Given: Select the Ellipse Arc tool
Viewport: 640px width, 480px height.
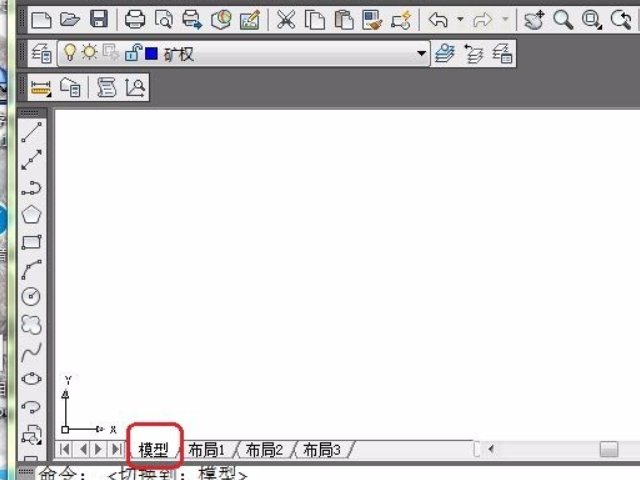Looking at the screenshot, I should point(31,407).
